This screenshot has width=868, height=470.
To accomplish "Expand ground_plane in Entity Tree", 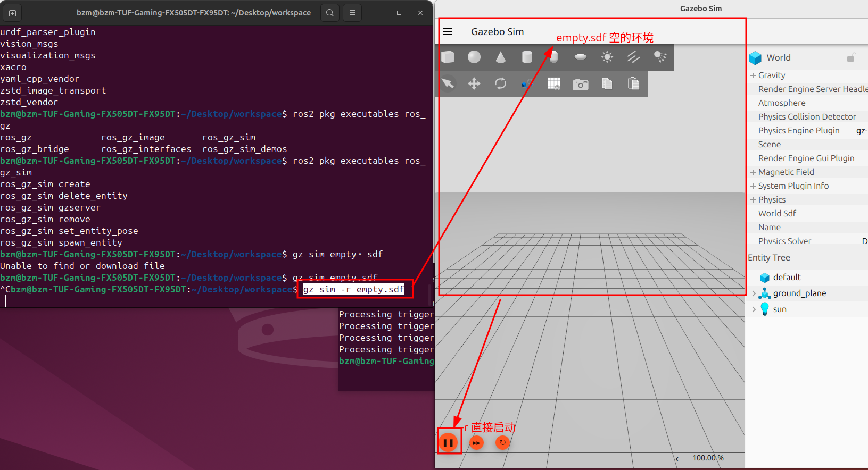I will (754, 293).
